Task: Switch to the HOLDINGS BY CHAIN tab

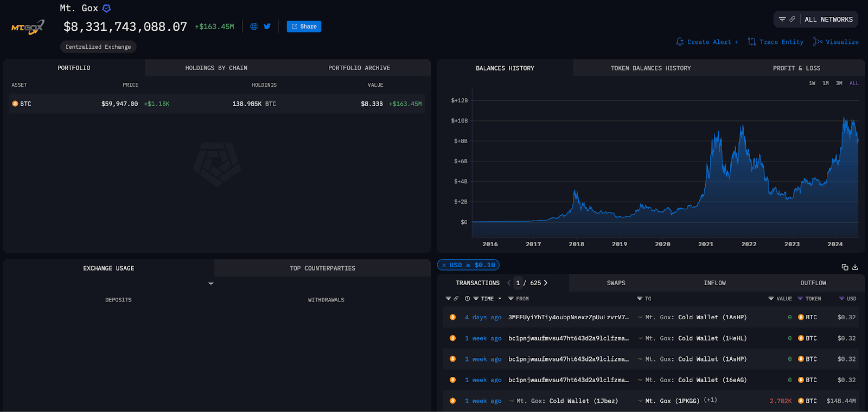Action: click(216, 68)
